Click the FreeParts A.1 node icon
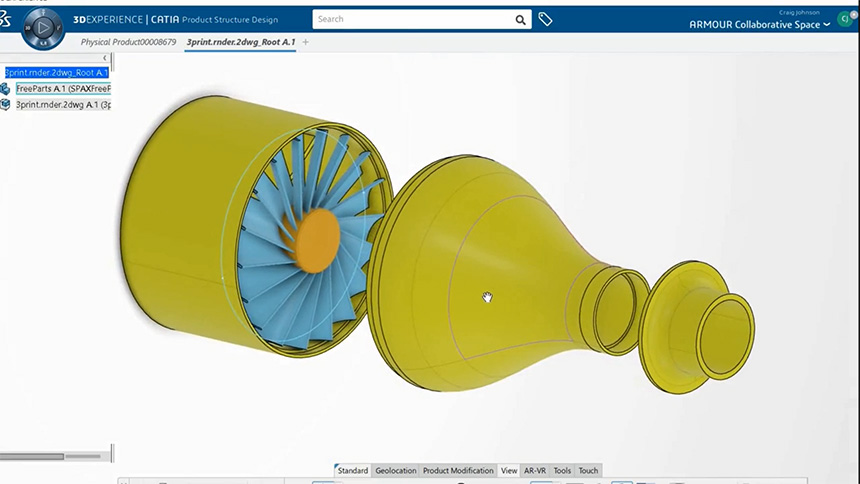This screenshot has height=484, width=860. coord(5,89)
